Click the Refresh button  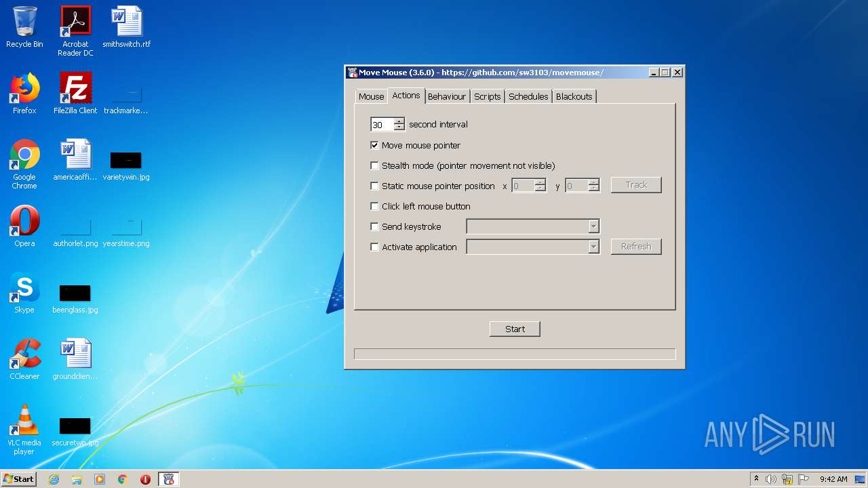click(636, 247)
